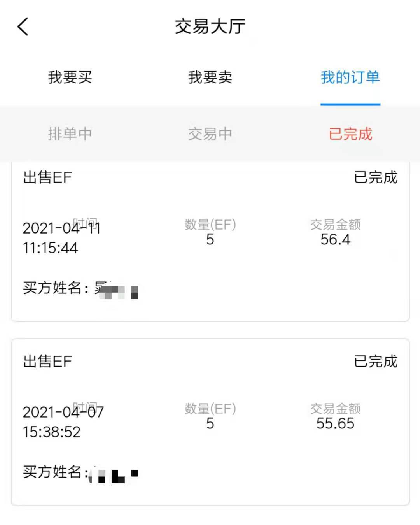420x525 pixels.
Task: Tap the 55.65 transaction amount
Action: (x=335, y=423)
